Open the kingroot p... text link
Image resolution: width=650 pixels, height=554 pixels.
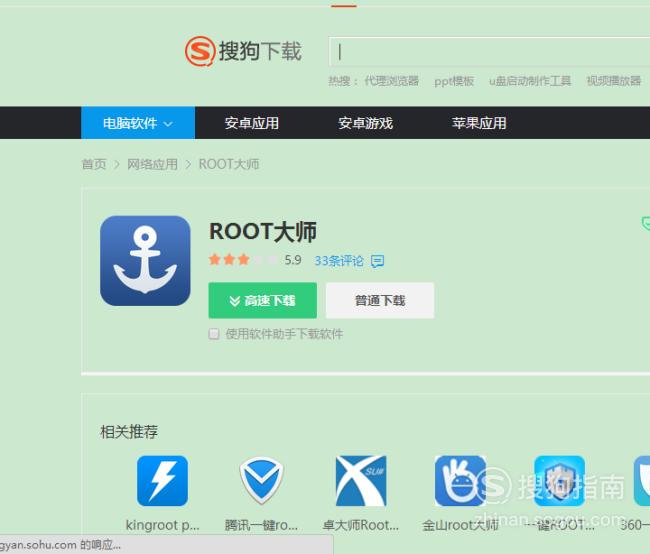click(162, 525)
